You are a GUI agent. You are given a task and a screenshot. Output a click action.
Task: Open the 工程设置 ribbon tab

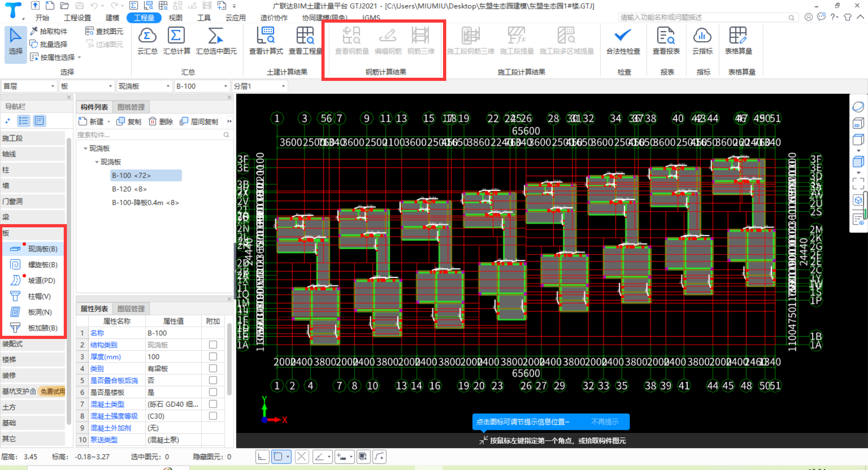tap(77, 18)
